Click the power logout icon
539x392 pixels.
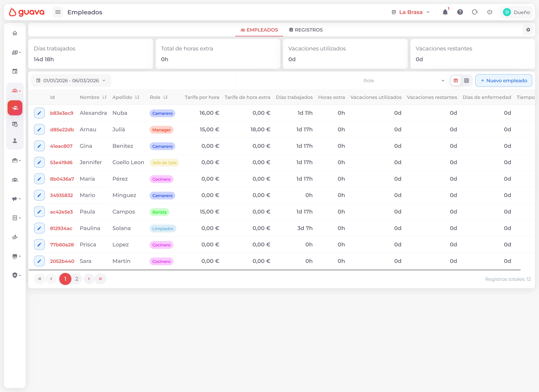pos(490,12)
